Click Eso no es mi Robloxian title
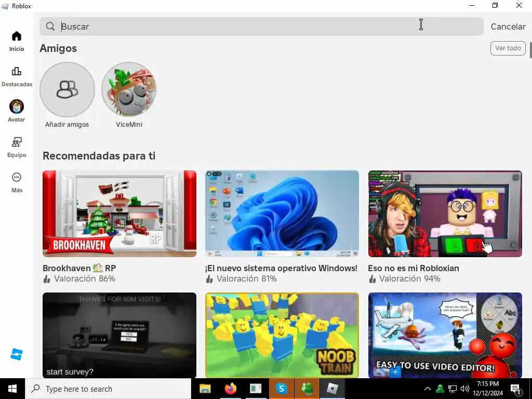Image resolution: width=532 pixels, height=399 pixels. (x=414, y=268)
